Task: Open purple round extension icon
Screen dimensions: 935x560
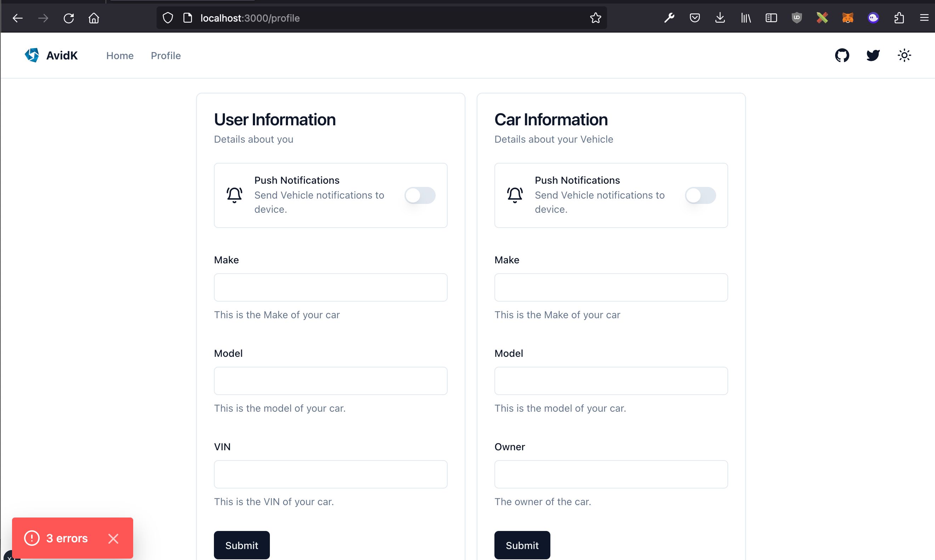Action: (x=873, y=18)
